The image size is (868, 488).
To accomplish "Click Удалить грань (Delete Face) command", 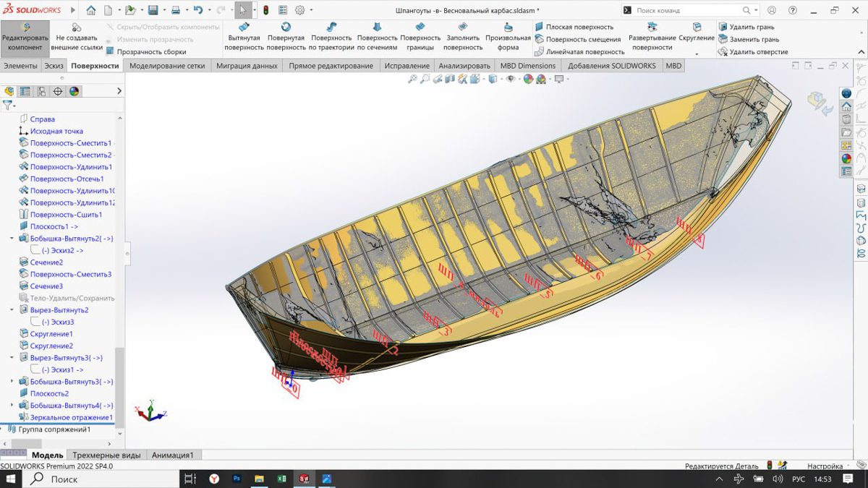I will [751, 27].
